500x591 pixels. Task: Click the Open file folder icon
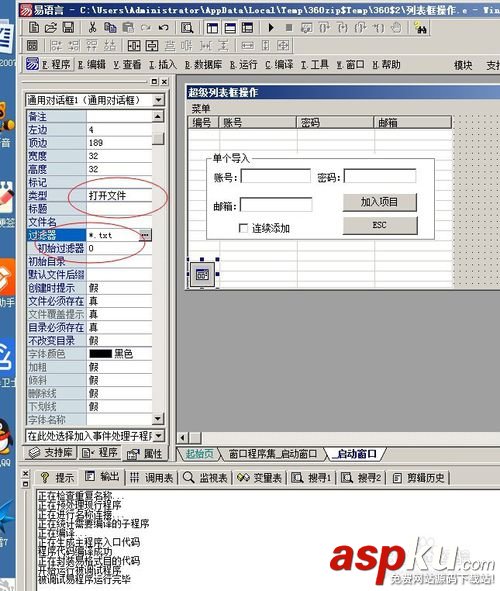tap(51, 28)
